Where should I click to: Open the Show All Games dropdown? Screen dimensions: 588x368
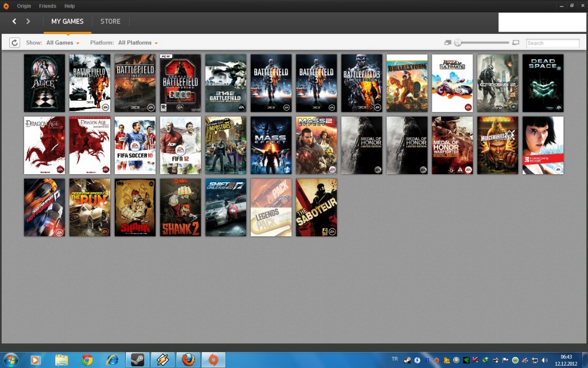coord(63,43)
